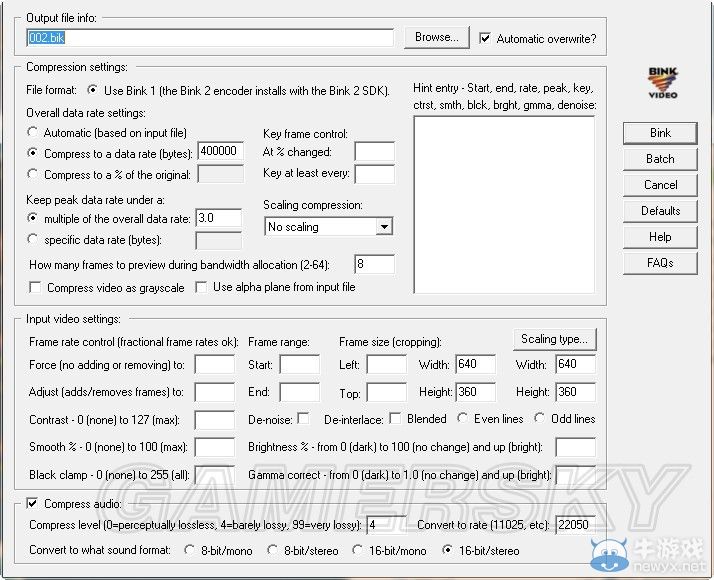
Task: Enable the De-noise checkbox
Action: 303,418
